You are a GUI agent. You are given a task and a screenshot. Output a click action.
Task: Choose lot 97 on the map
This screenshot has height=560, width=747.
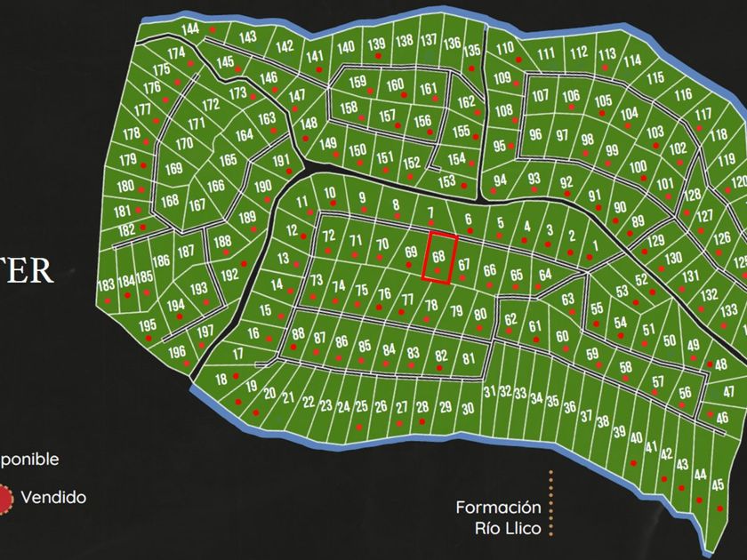[x=563, y=135]
